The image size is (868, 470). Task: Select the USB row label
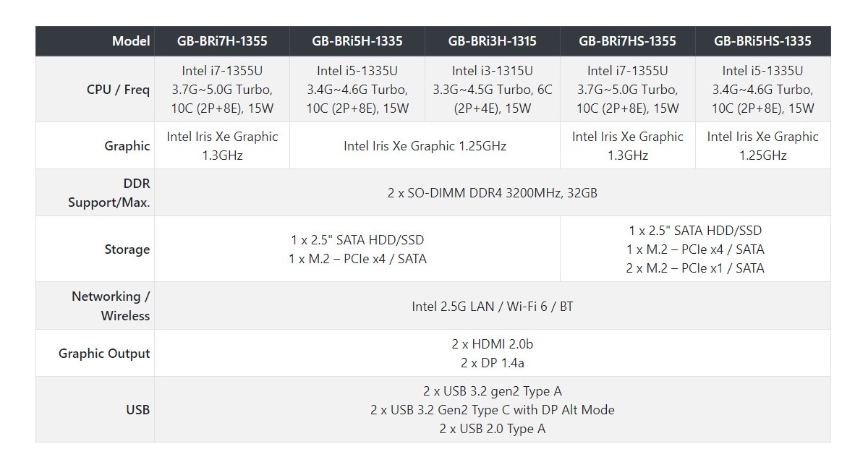[137, 409]
